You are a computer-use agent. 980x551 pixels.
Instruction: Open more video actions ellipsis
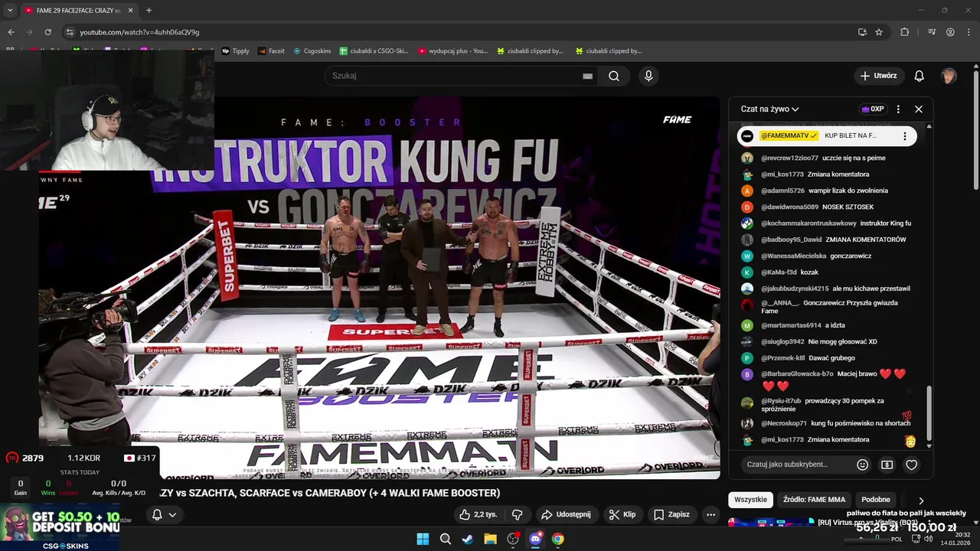710,514
